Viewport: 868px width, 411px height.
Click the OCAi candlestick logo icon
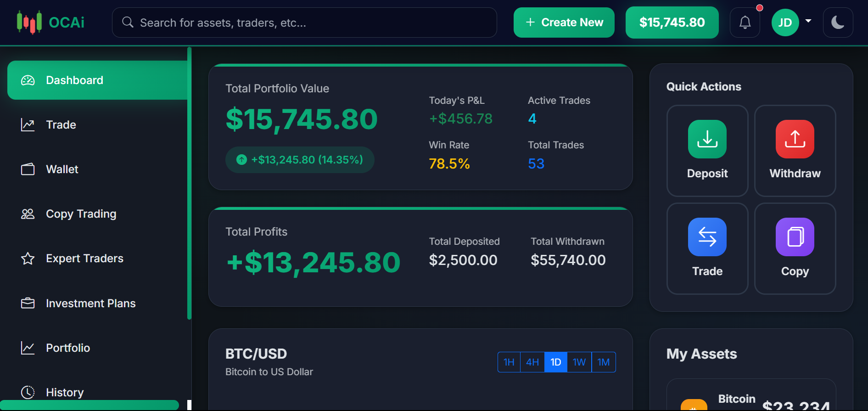coord(29,22)
